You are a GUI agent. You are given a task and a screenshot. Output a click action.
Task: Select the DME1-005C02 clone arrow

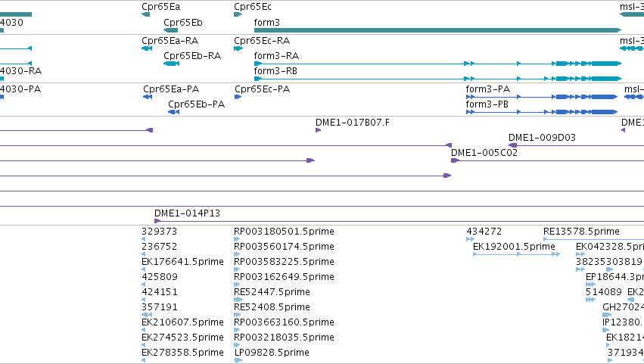click(x=455, y=160)
